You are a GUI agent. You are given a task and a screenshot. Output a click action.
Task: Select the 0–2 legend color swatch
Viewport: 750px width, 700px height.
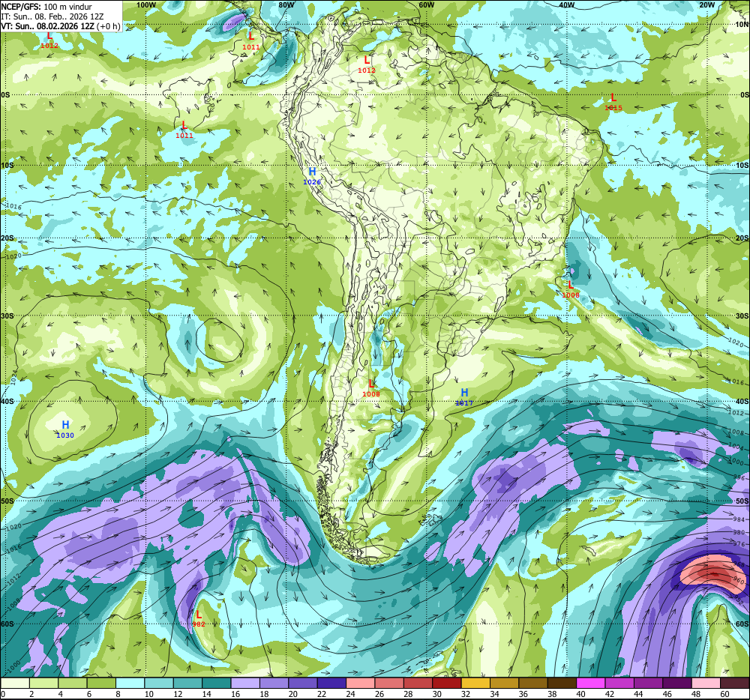click(x=15, y=684)
